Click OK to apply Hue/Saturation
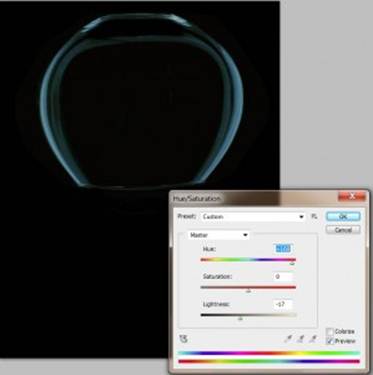The image size is (373, 375). [x=343, y=217]
